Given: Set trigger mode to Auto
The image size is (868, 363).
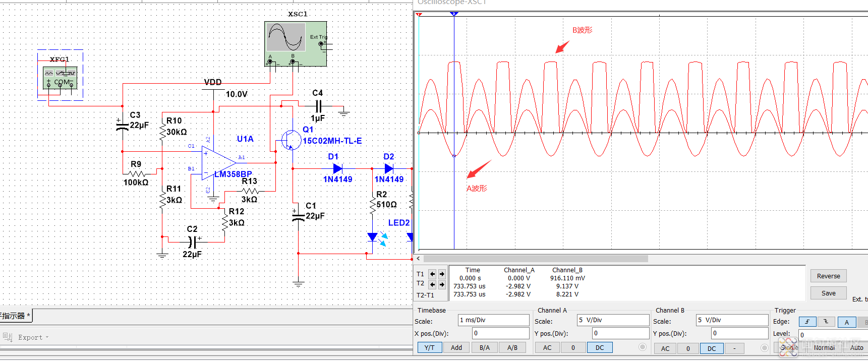Looking at the screenshot, I should point(857,347).
